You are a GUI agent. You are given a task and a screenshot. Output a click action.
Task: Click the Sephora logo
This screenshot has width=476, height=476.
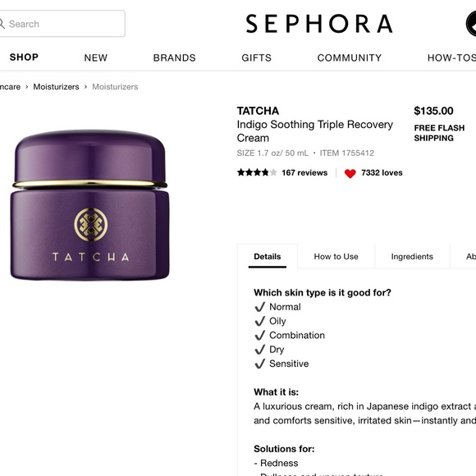(x=319, y=24)
